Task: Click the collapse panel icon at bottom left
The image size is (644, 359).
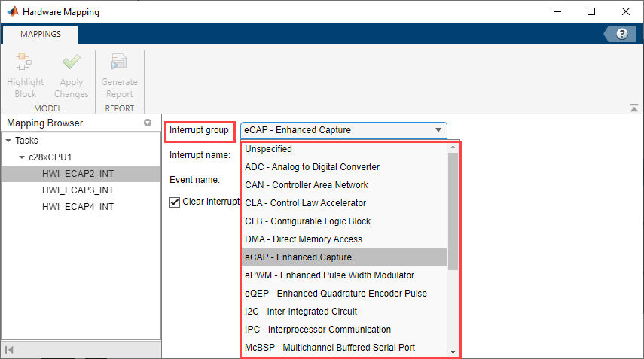Action: 11,349
